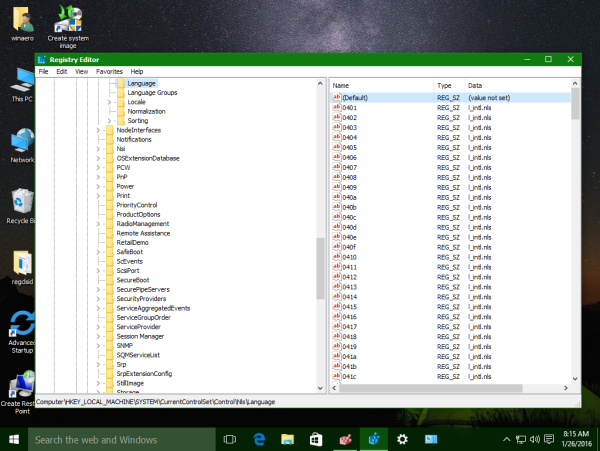Image resolution: width=600 pixels, height=451 pixels.
Task: Click the volume icon in system tray
Action: tap(535, 439)
